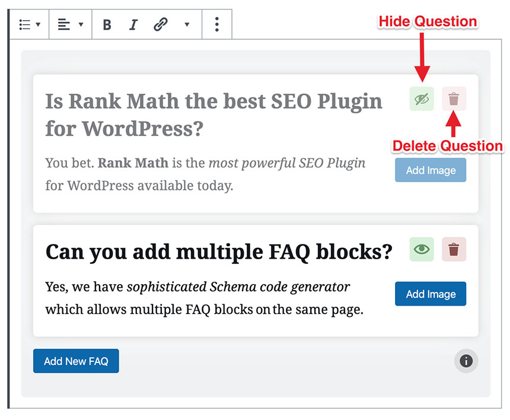This screenshot has height=420, width=510.
Task: Click the info icon at bottom right
Action: [466, 361]
